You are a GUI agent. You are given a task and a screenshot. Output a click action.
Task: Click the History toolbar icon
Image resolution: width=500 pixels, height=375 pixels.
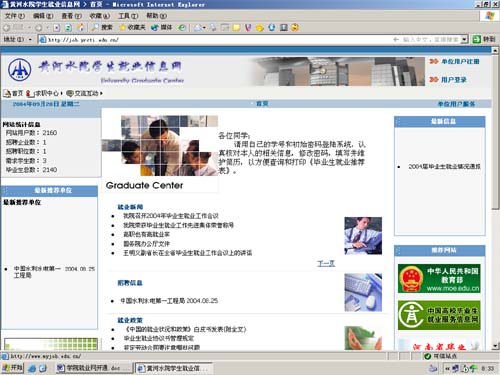182,28
